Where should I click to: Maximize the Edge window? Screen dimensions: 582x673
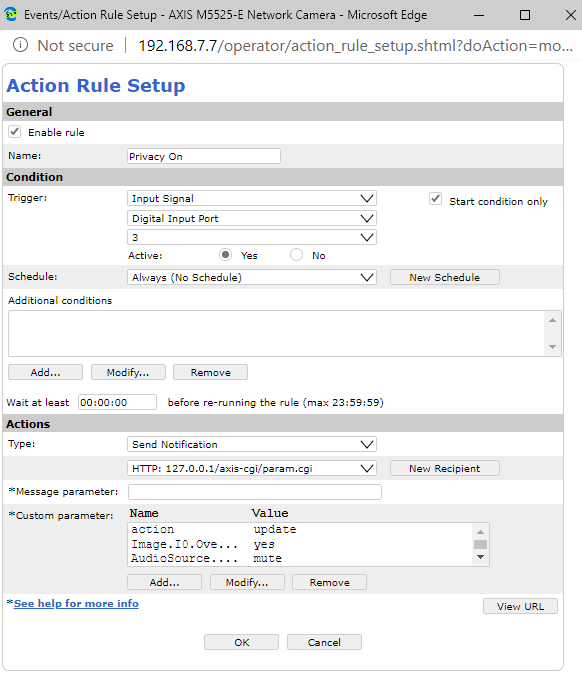point(524,15)
